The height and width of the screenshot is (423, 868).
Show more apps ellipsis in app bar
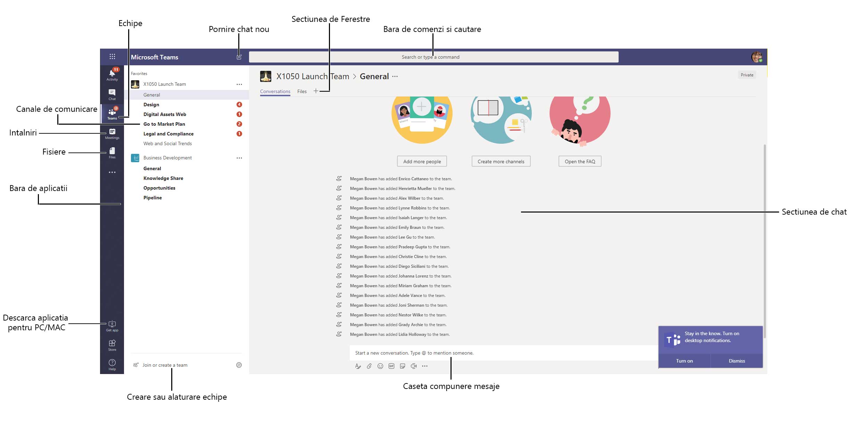pos(112,172)
